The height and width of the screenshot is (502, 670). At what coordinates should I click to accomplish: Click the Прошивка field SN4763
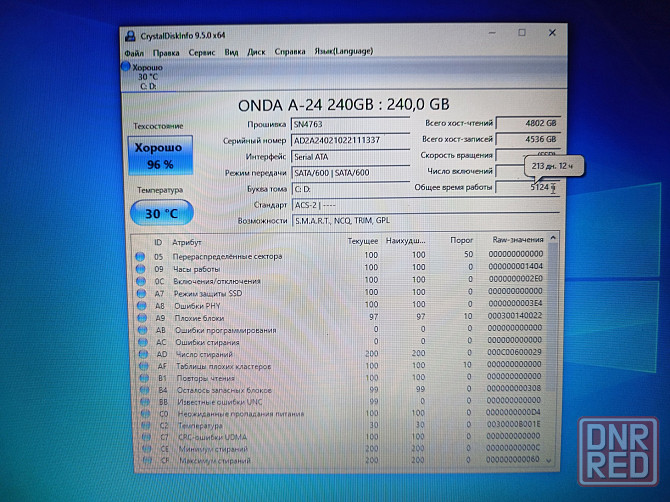(x=350, y=124)
